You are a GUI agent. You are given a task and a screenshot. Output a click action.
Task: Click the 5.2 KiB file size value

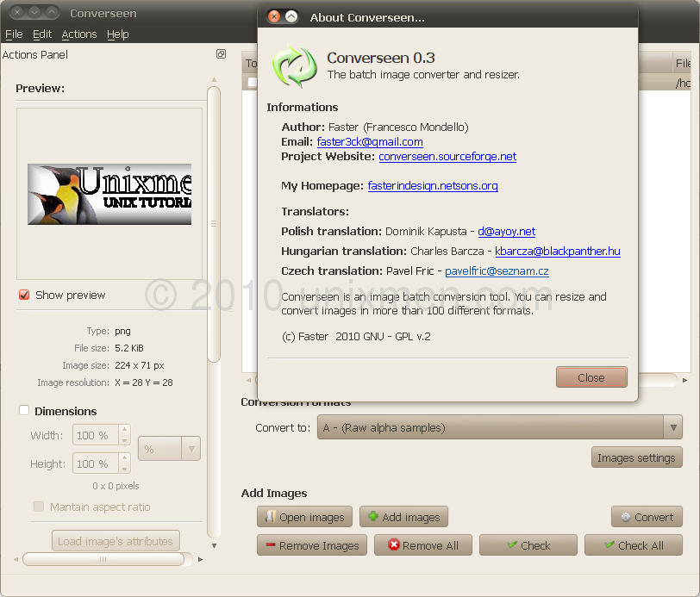click(x=129, y=348)
